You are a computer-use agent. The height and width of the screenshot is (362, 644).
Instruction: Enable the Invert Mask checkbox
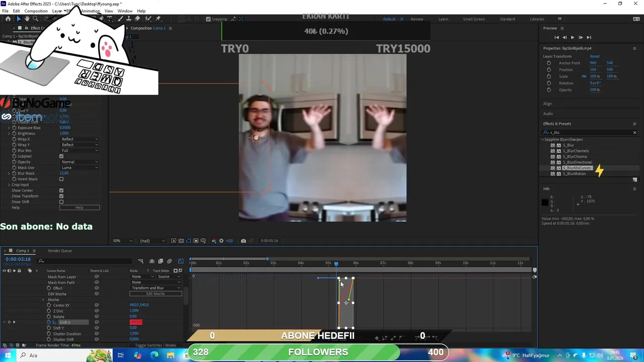pyautogui.click(x=61, y=179)
